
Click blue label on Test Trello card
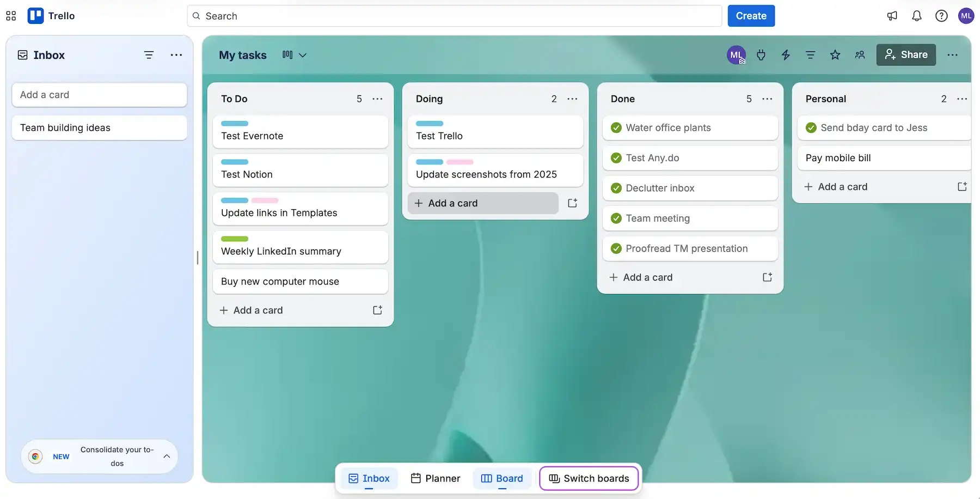pyautogui.click(x=430, y=124)
